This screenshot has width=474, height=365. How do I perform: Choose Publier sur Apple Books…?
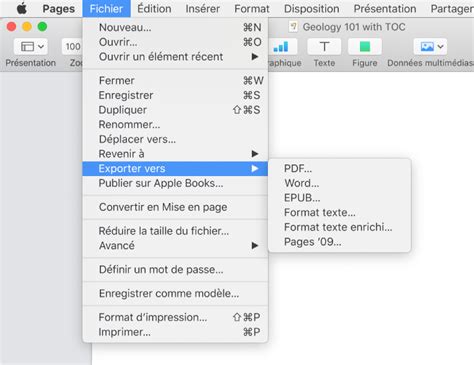pos(175,183)
